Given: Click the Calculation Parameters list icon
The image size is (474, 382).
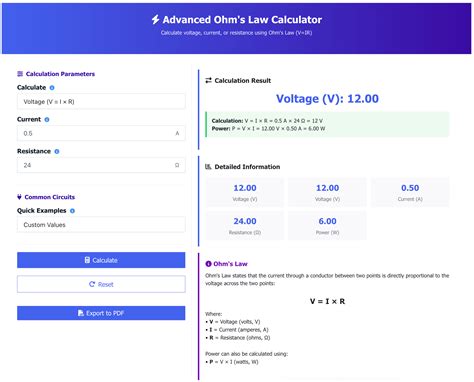Looking at the screenshot, I should click(20, 74).
